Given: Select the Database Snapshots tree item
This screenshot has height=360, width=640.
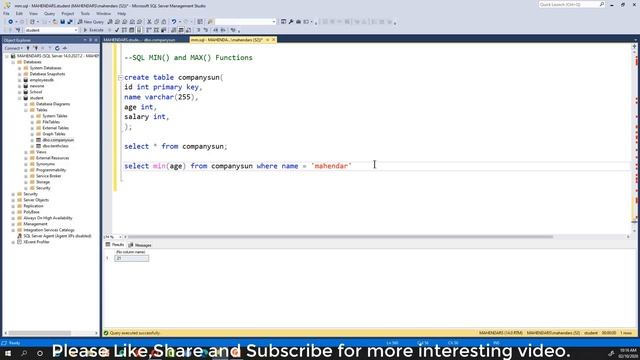Looking at the screenshot, I should click(47, 74).
